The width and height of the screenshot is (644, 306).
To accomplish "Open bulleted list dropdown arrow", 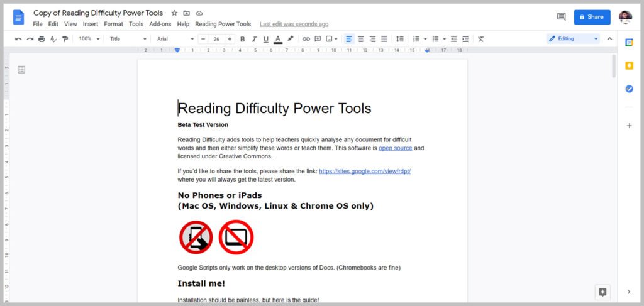I will pos(445,39).
